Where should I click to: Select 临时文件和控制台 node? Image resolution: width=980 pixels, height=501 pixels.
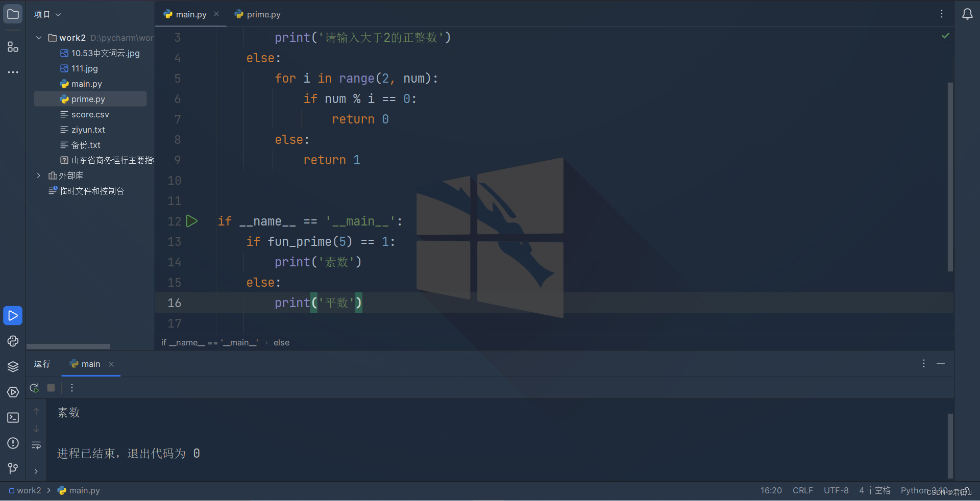click(x=86, y=191)
